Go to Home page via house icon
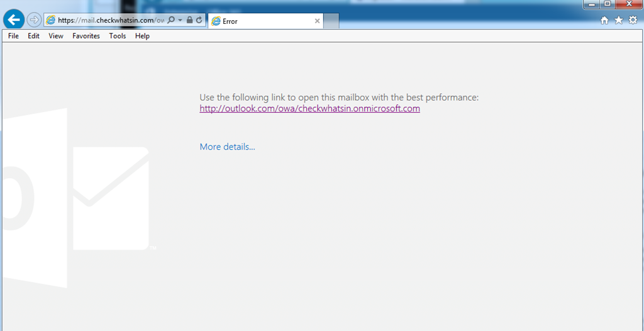This screenshot has width=644, height=331. [x=604, y=21]
